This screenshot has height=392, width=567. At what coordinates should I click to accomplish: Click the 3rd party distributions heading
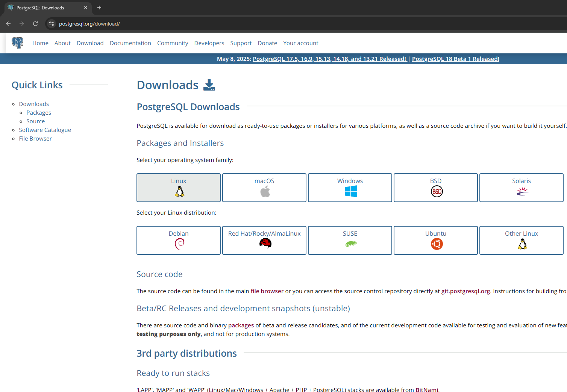pyautogui.click(x=186, y=354)
